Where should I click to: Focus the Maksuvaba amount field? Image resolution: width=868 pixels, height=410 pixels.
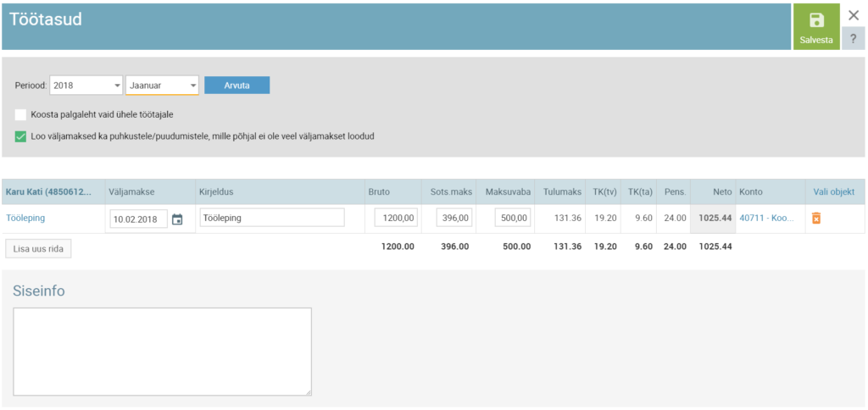coord(513,219)
